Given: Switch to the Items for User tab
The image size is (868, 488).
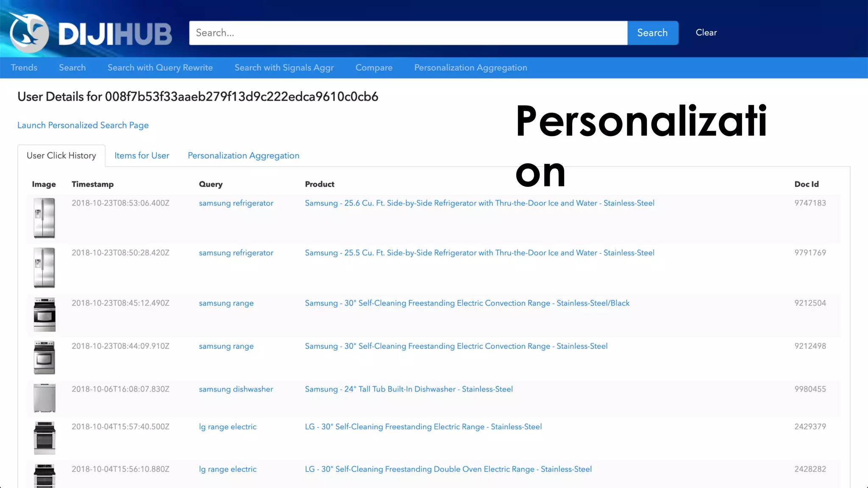Looking at the screenshot, I should [x=142, y=155].
